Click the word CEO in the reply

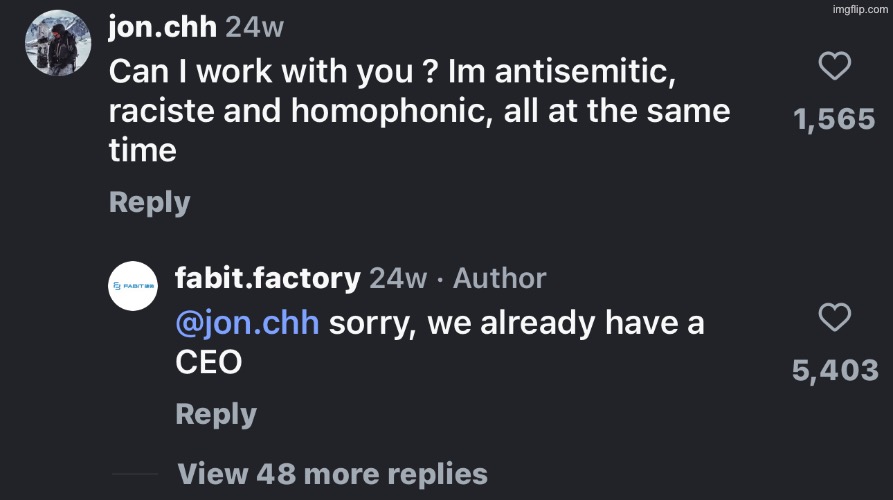(x=209, y=362)
